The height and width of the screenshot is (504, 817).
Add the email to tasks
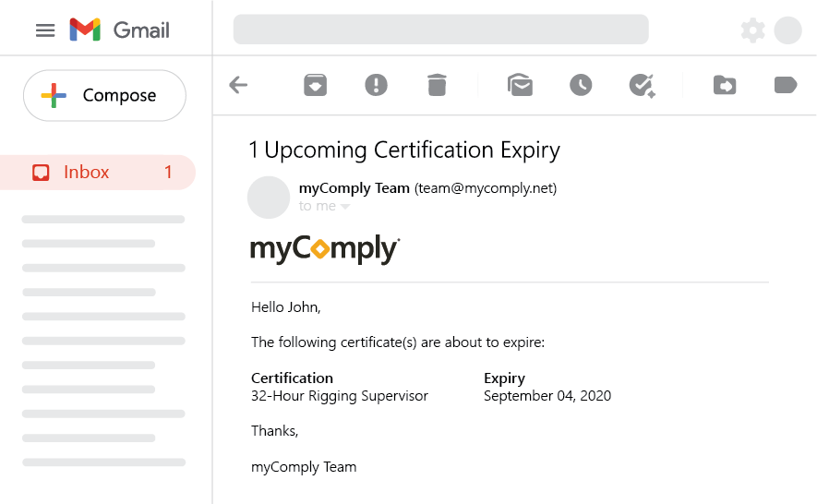[x=642, y=86]
